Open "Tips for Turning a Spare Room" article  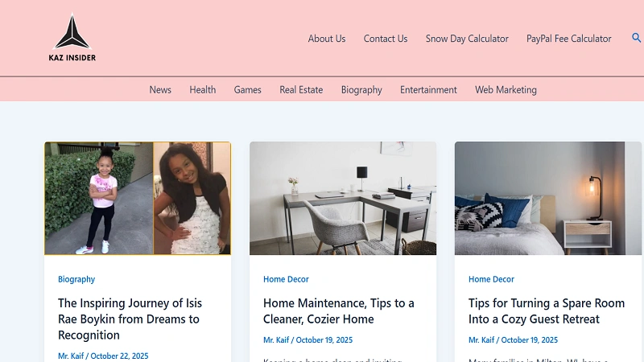[547, 311]
